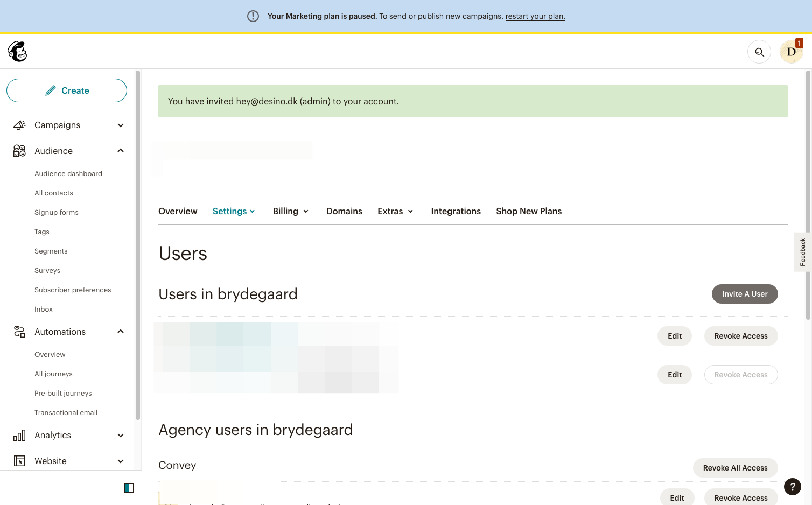Collapse the Automations section
The width and height of the screenshot is (812, 505).
[x=121, y=332]
